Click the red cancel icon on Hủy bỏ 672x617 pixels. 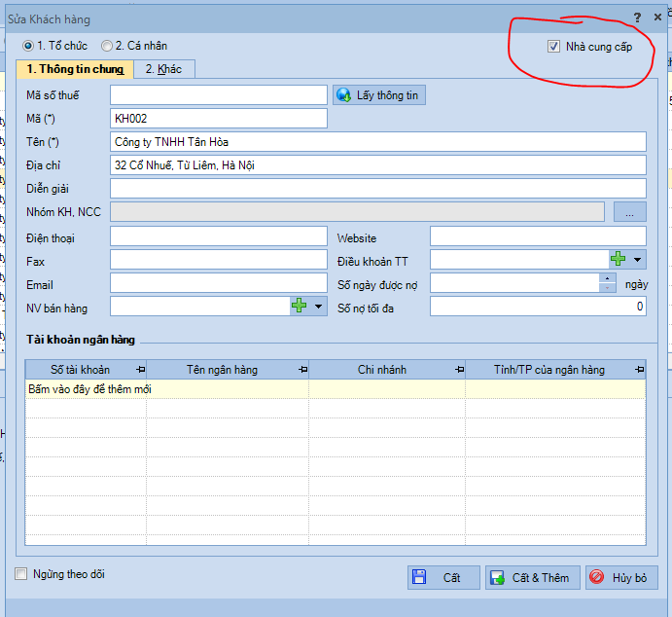596,577
